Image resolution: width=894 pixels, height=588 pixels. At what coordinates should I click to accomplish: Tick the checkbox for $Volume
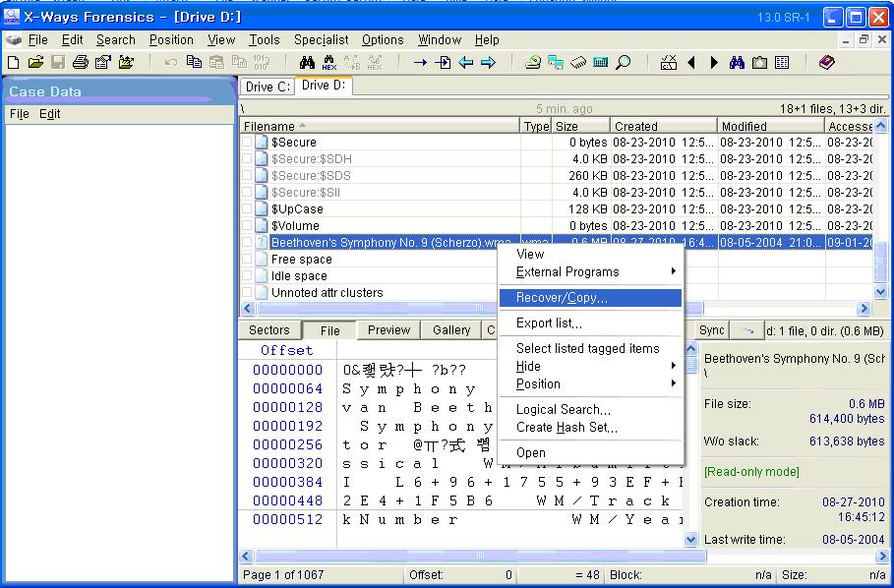pyautogui.click(x=247, y=225)
